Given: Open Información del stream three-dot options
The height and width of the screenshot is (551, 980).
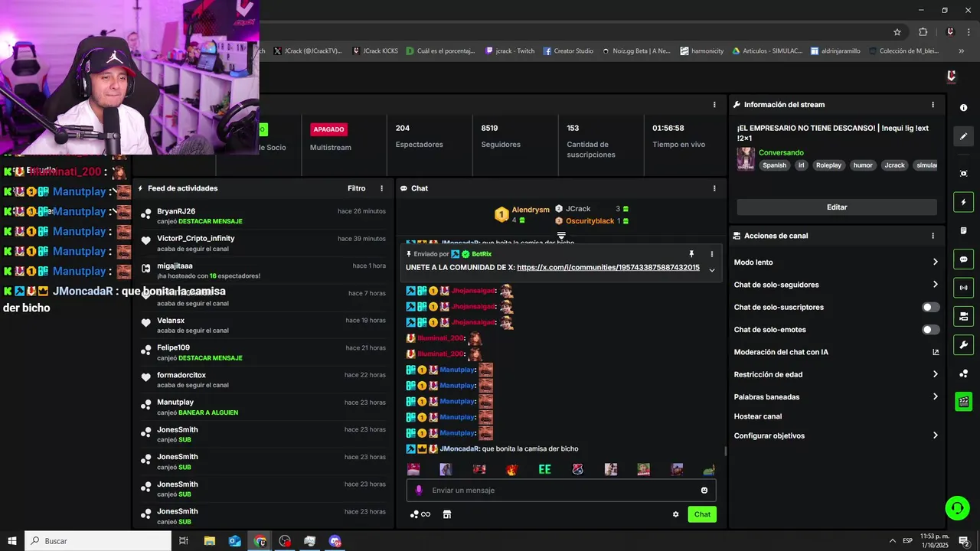Looking at the screenshot, I should 933,105.
